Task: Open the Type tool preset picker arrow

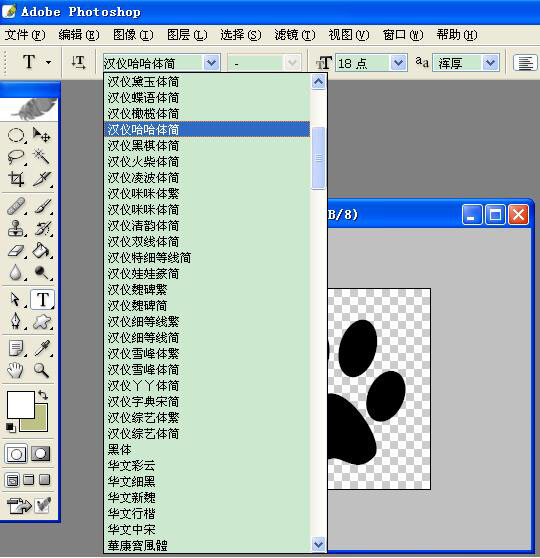Action: pos(48,62)
